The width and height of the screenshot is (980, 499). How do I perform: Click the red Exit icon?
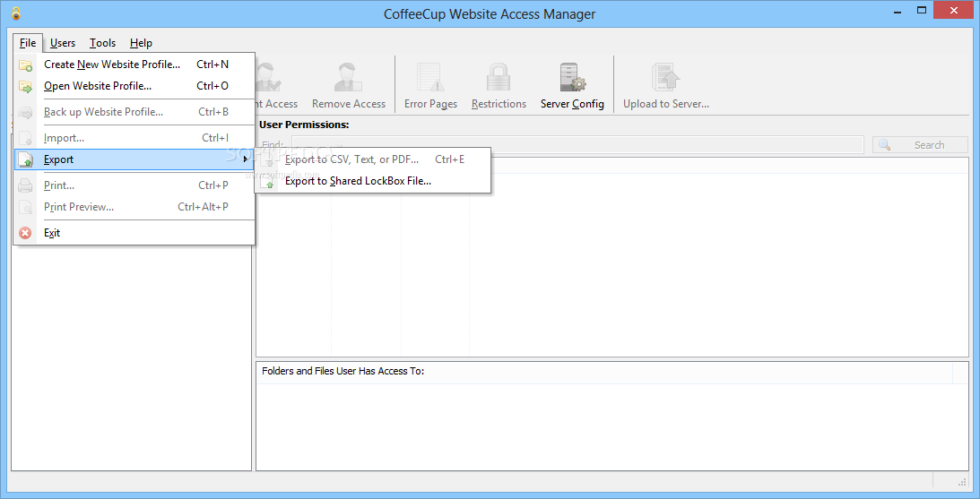(26, 233)
